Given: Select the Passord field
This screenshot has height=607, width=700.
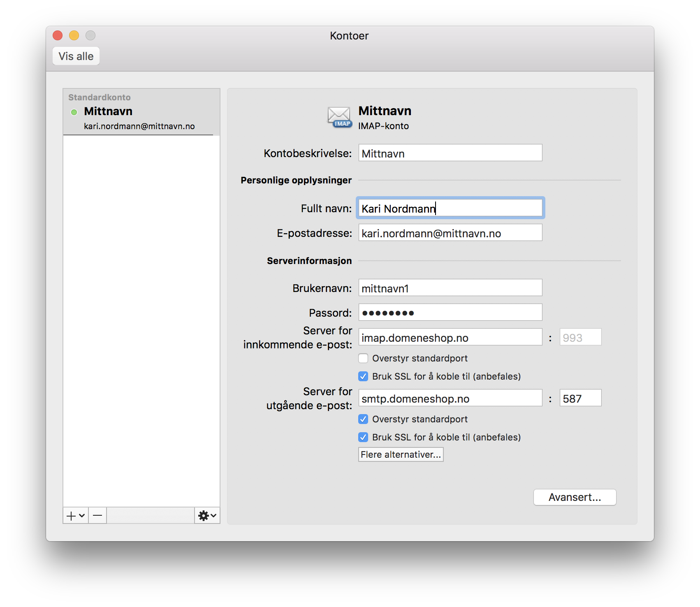Looking at the screenshot, I should click(450, 313).
